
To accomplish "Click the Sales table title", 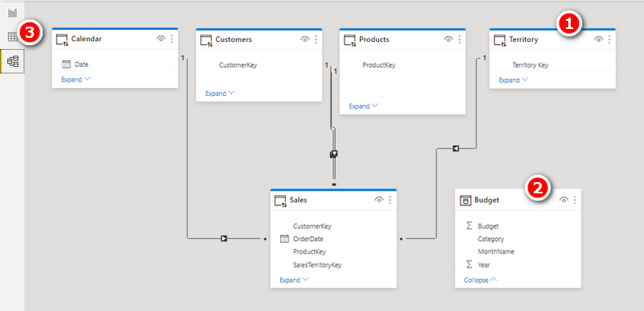I will 298,200.
